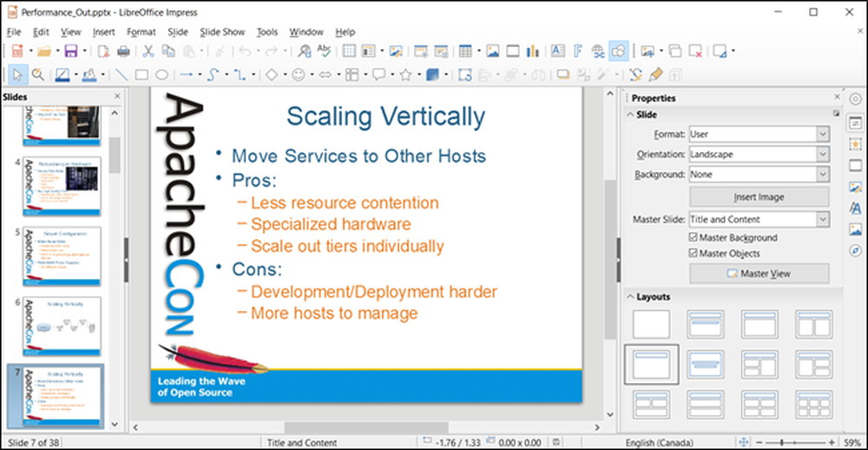
Task: Click the Save document icon
Action: pyautogui.click(x=70, y=51)
